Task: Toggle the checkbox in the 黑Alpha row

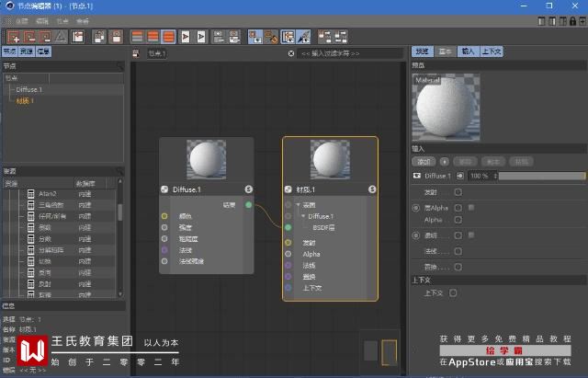Action: [x=458, y=208]
